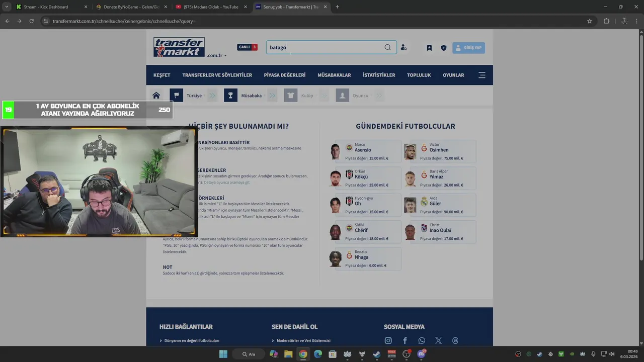Click the home icon in breadcrumb
Viewport: 644px width, 362px height.
pyautogui.click(x=156, y=96)
